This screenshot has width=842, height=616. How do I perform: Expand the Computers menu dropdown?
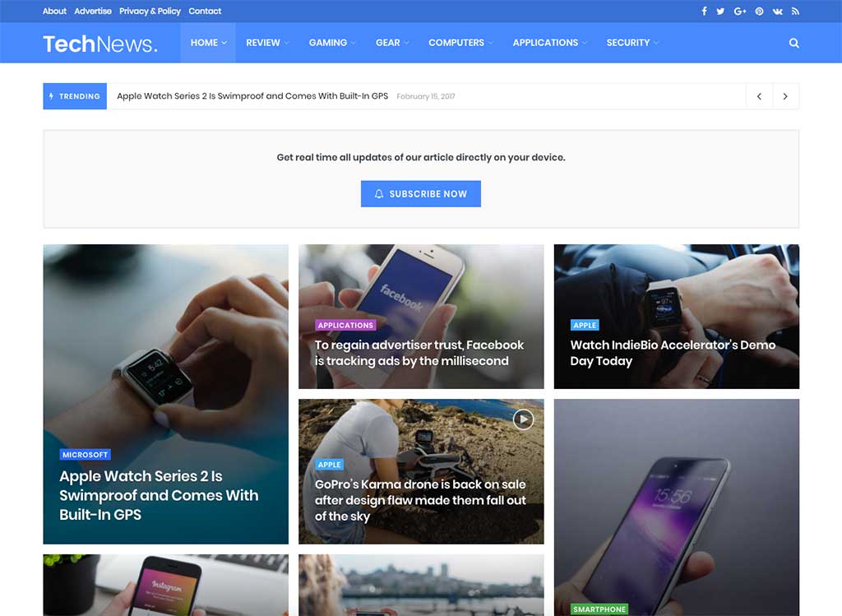point(460,43)
